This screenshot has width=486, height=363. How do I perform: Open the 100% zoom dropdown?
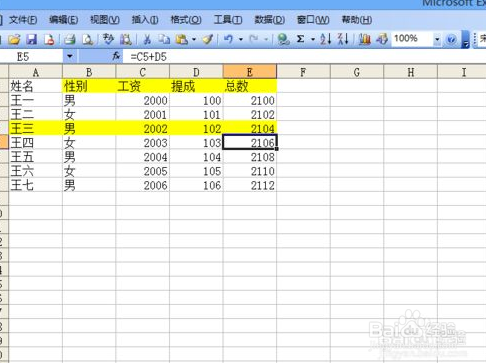tap(437, 40)
